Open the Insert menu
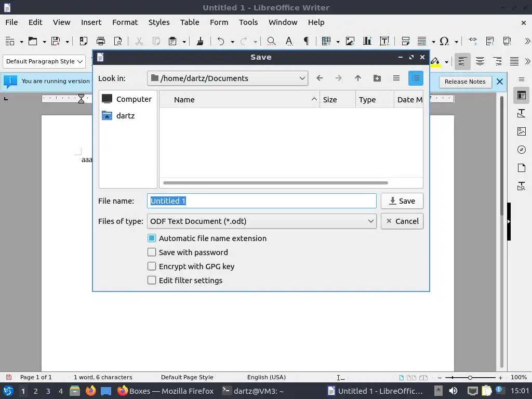The image size is (532, 399). click(x=91, y=22)
